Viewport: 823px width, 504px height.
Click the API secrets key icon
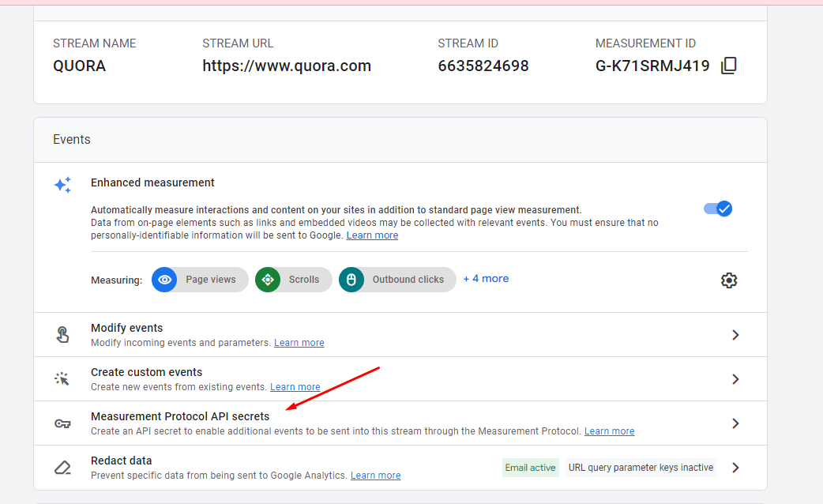pyautogui.click(x=62, y=423)
